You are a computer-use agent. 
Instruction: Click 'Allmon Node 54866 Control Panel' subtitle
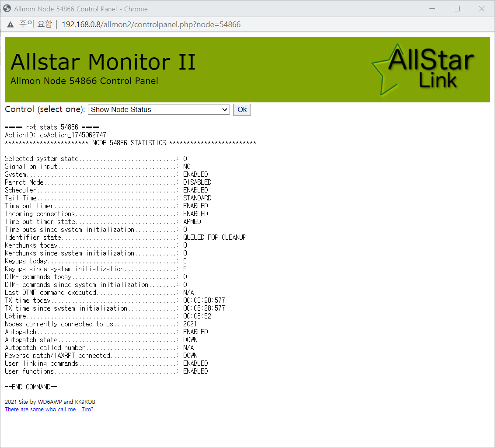(84, 81)
